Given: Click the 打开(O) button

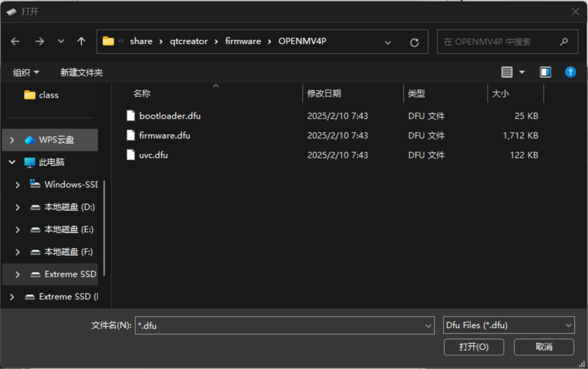Looking at the screenshot, I should pyautogui.click(x=474, y=347).
